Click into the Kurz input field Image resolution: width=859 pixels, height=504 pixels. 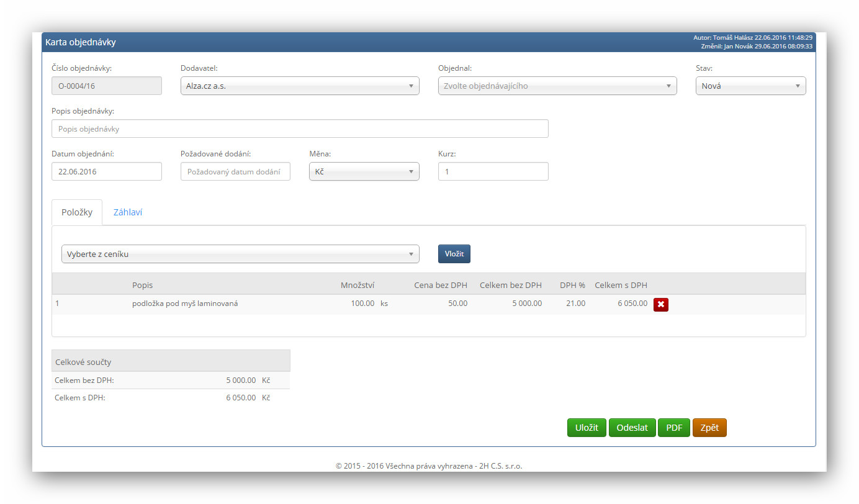tap(493, 171)
